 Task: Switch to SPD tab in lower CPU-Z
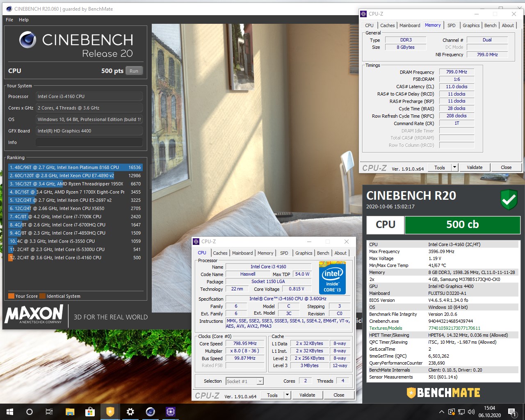(284, 253)
